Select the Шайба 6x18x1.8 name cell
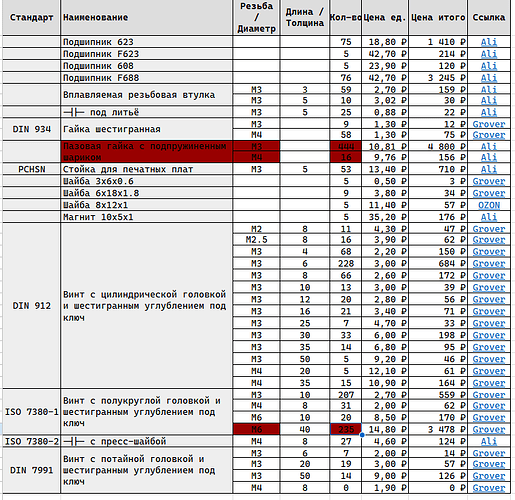This screenshot has width=515, height=500. point(147,193)
